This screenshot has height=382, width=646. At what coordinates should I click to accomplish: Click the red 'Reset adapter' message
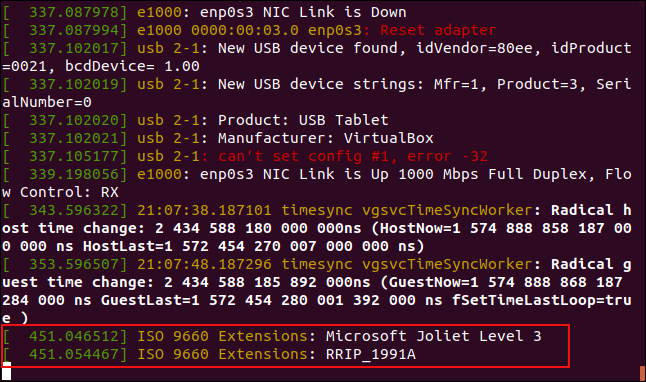pyautogui.click(x=438, y=30)
